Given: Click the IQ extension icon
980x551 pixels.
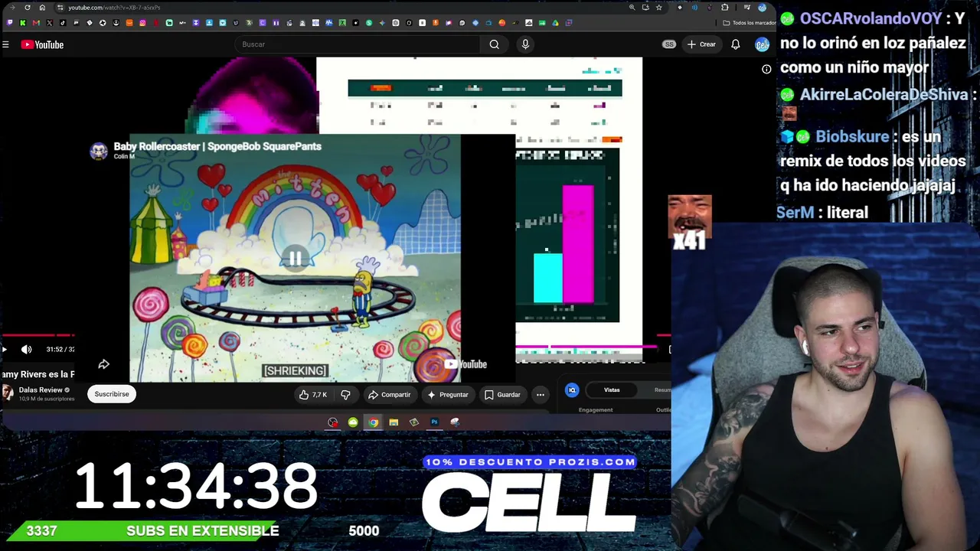Looking at the screenshot, I should tap(572, 390).
